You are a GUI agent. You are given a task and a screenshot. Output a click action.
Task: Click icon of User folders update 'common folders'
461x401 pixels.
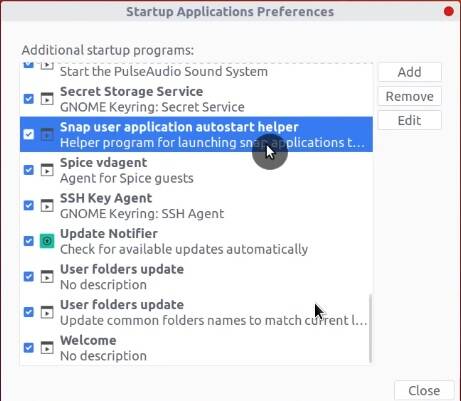click(x=47, y=312)
